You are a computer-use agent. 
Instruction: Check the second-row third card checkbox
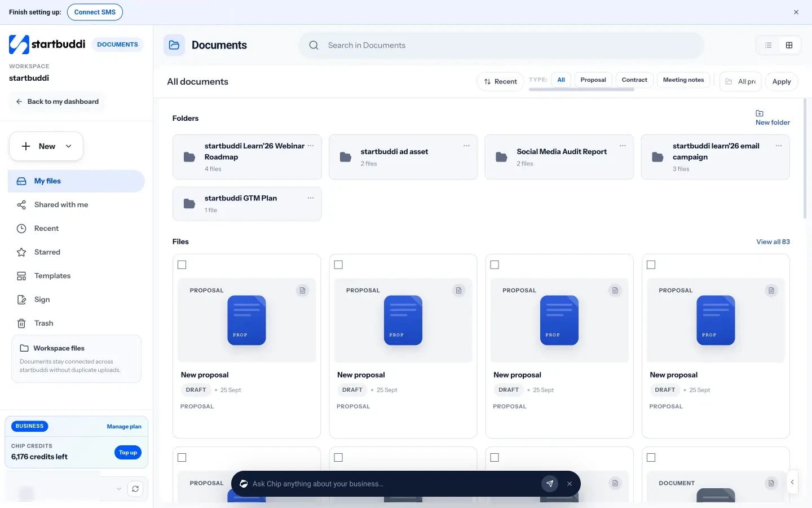[495, 458]
